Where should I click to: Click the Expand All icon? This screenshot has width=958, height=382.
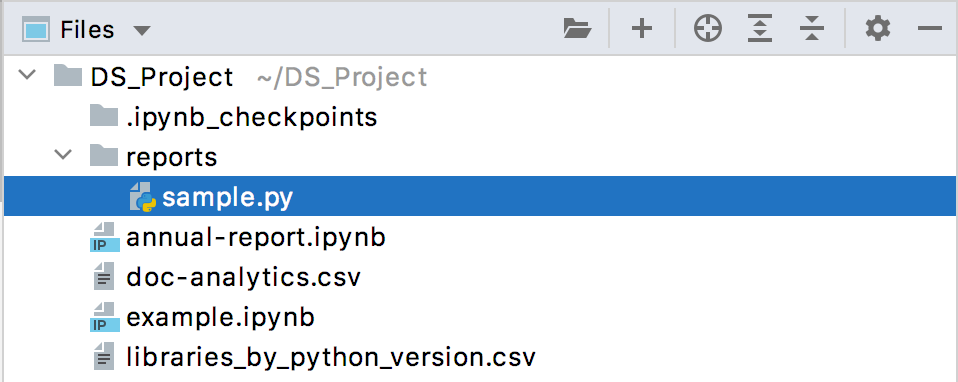click(x=759, y=29)
